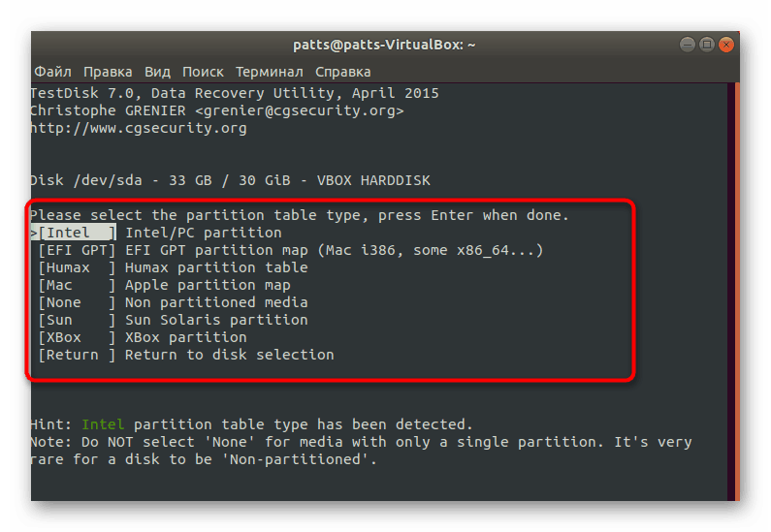The image size is (771, 532).
Task: Maximize the terminal window
Action: pos(707,45)
